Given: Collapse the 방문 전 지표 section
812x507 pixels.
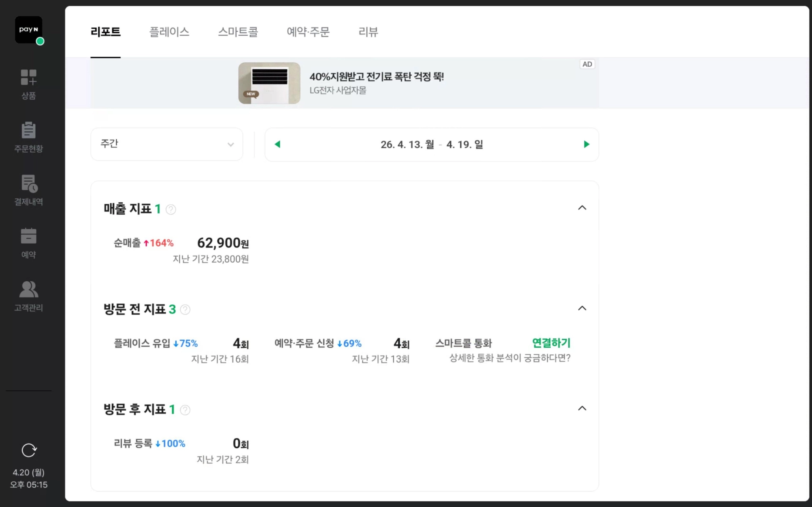Looking at the screenshot, I should pos(582,308).
